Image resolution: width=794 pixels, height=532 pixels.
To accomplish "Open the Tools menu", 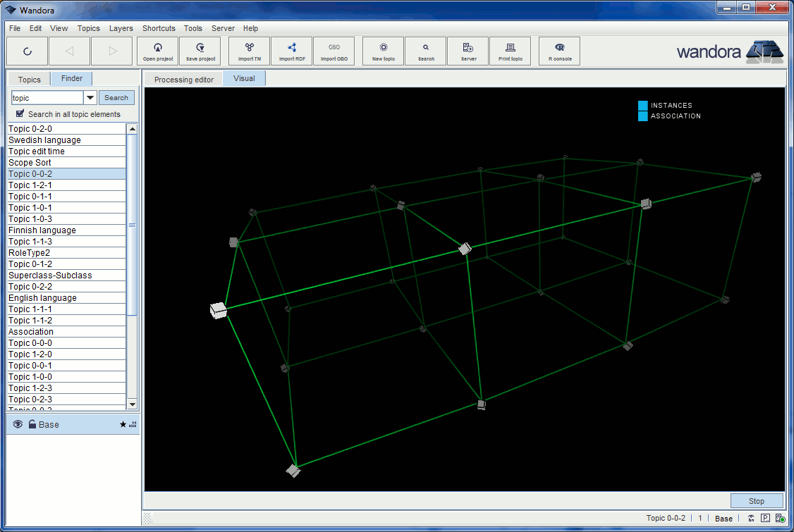I will (x=193, y=28).
